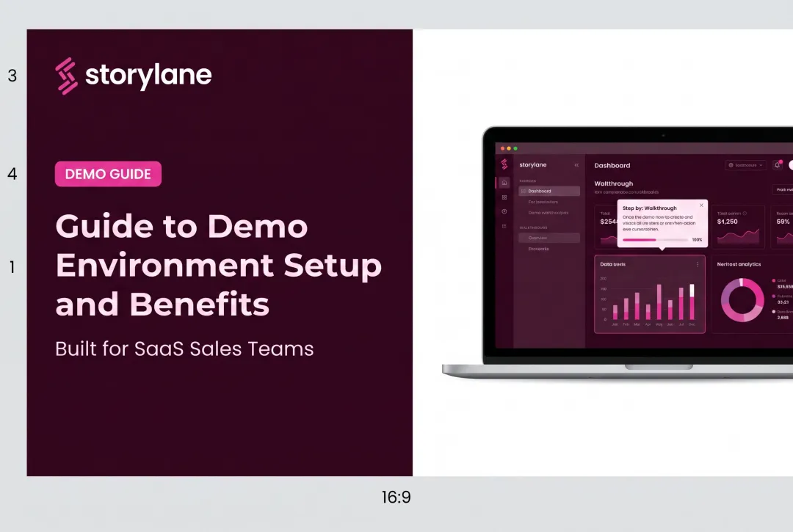Click the info icon on the $1,250 card

pos(745,214)
